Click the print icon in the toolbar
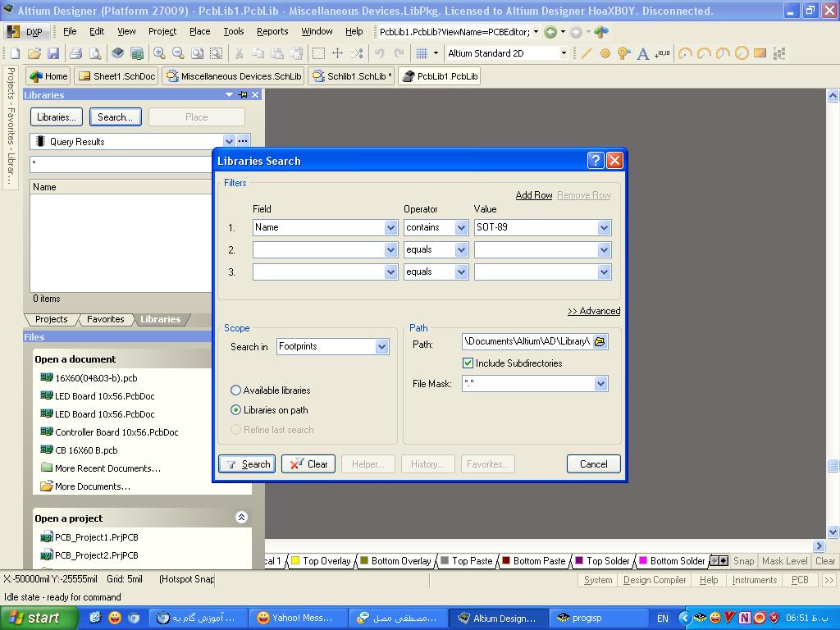Image resolution: width=840 pixels, height=630 pixels. (75, 53)
